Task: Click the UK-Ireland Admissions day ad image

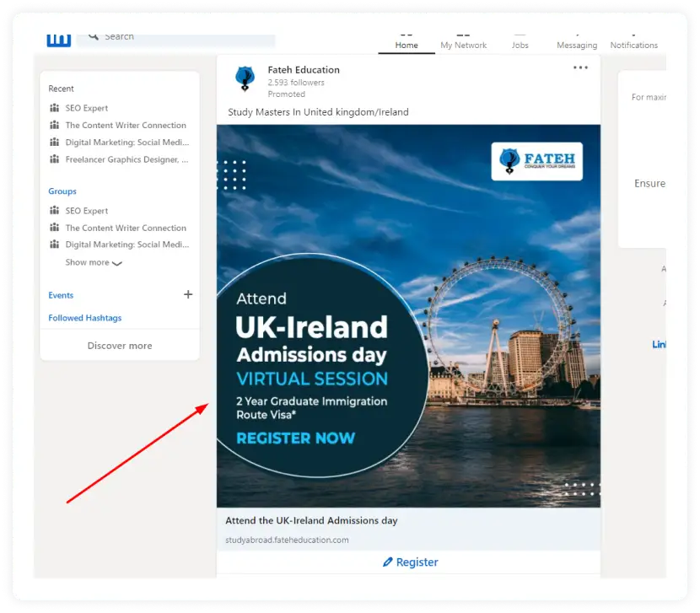Action: pyautogui.click(x=408, y=315)
